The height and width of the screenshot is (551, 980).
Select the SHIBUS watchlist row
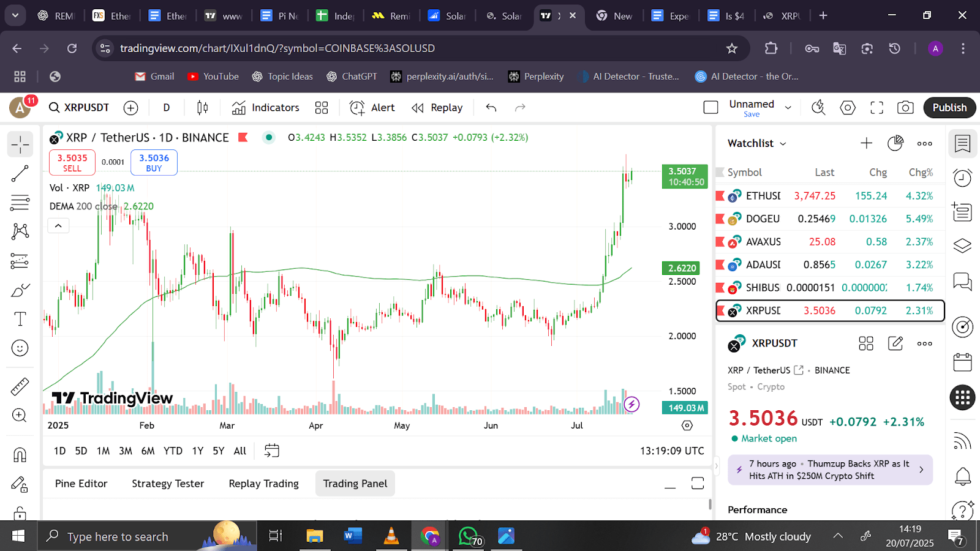[x=830, y=288]
